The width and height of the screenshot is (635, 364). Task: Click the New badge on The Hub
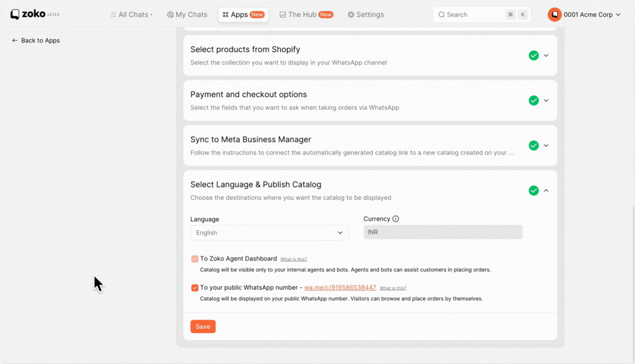[326, 15]
